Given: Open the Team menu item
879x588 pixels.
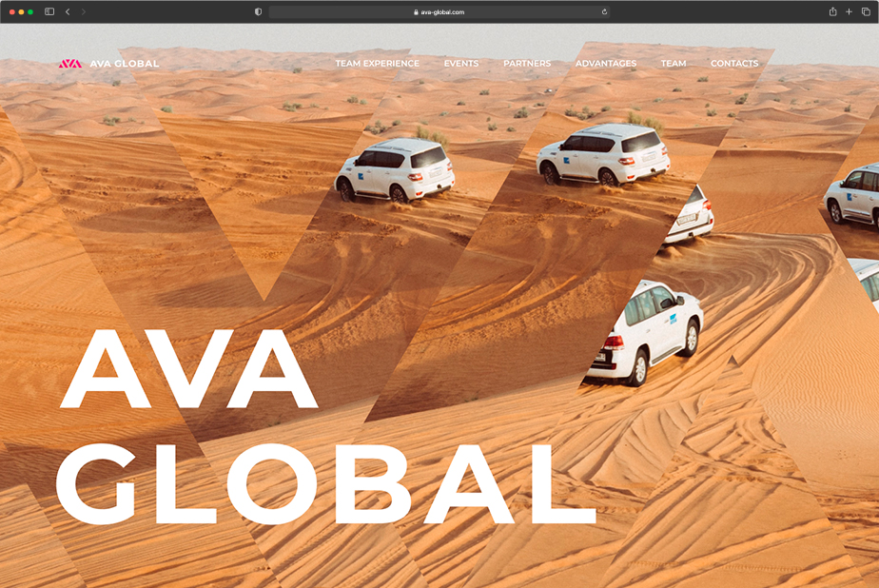Looking at the screenshot, I should (x=674, y=64).
